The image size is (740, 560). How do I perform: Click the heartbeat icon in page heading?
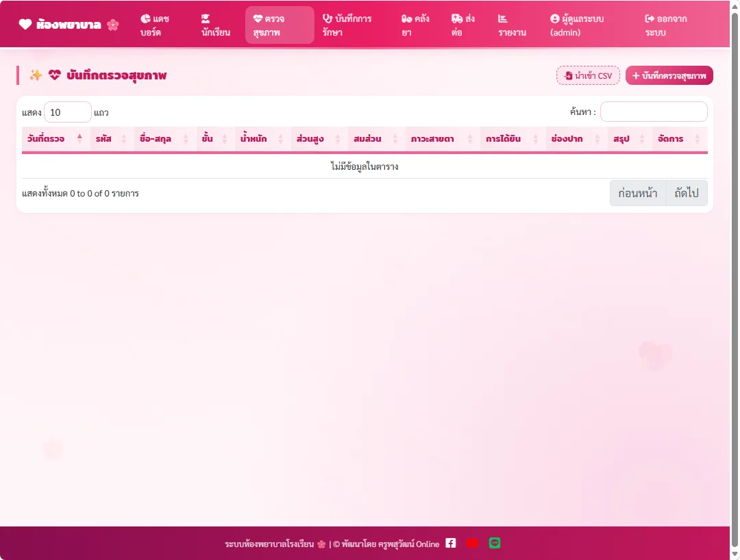(55, 75)
